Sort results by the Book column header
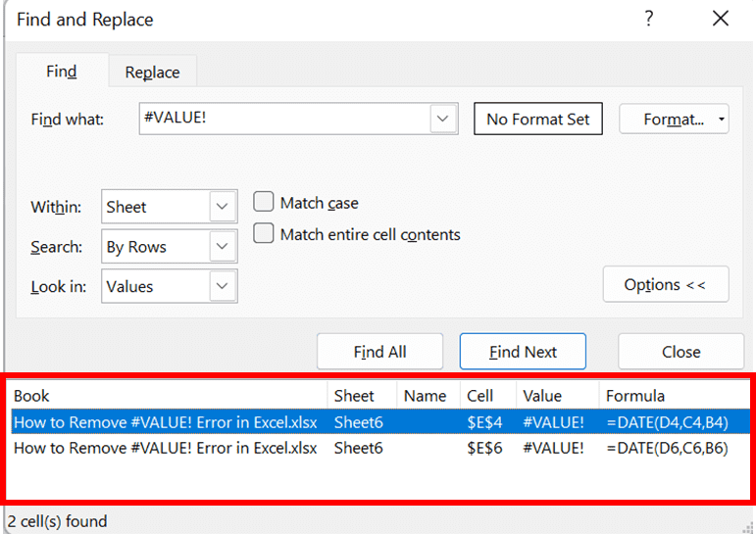Viewport: 756px width, 534px height. pos(169,396)
